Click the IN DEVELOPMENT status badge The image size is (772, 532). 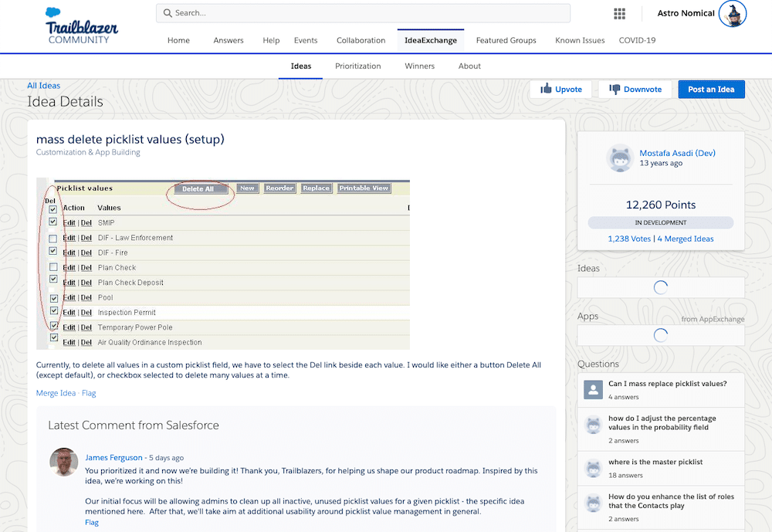661,222
